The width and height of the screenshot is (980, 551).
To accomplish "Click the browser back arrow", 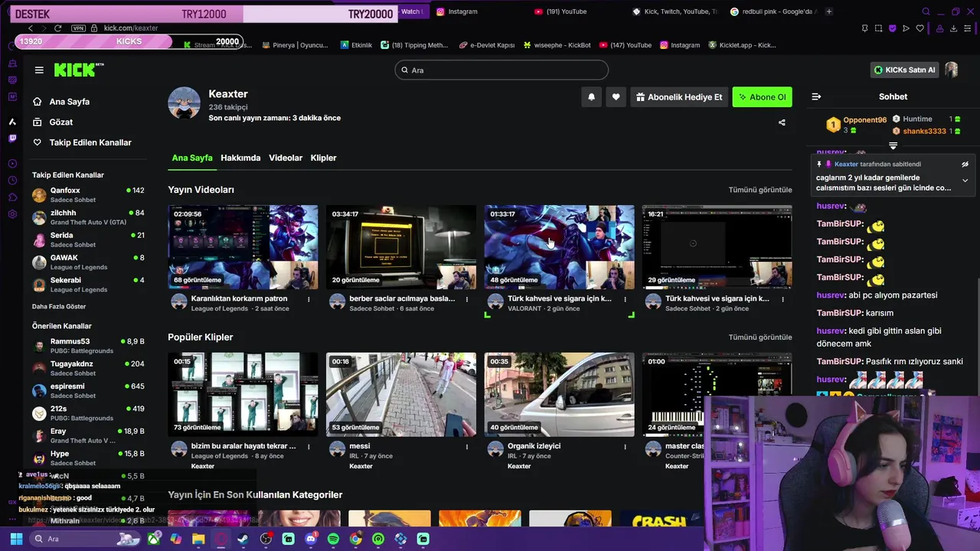I will tap(30, 28).
